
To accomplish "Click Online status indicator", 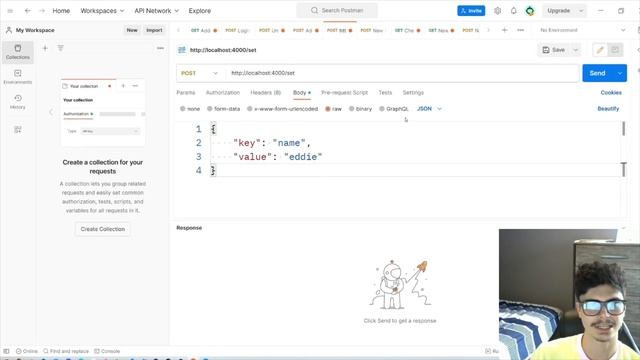I will coord(27,351).
